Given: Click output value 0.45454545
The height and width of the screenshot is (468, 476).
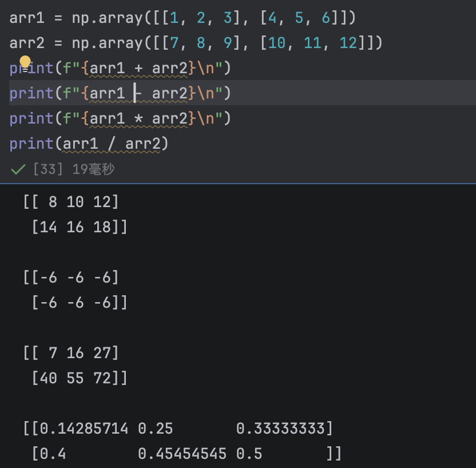Looking at the screenshot, I should (x=182, y=454).
